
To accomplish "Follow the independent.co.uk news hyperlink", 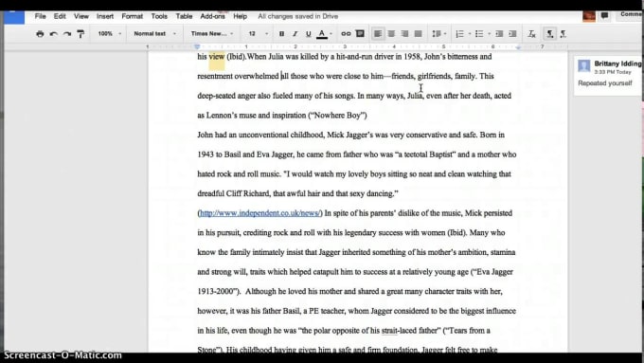I will click(259, 213).
